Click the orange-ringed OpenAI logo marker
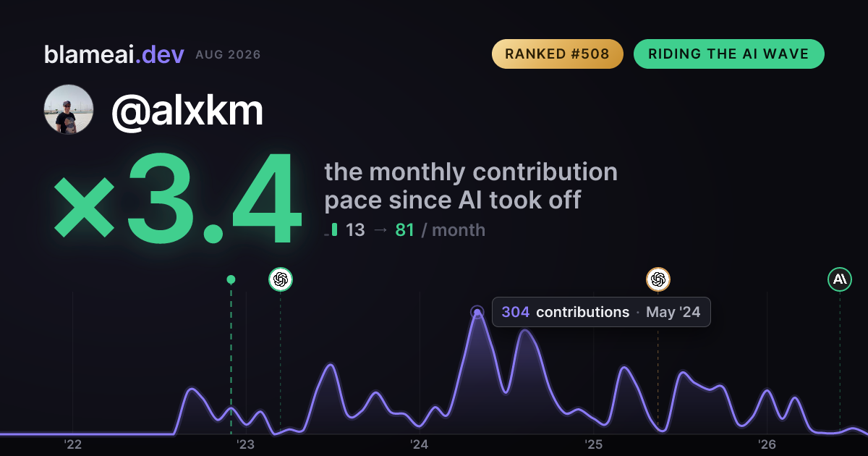 658,279
